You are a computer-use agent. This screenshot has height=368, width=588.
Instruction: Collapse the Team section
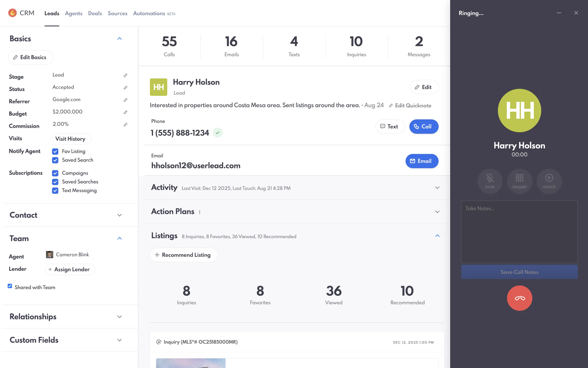pos(119,238)
